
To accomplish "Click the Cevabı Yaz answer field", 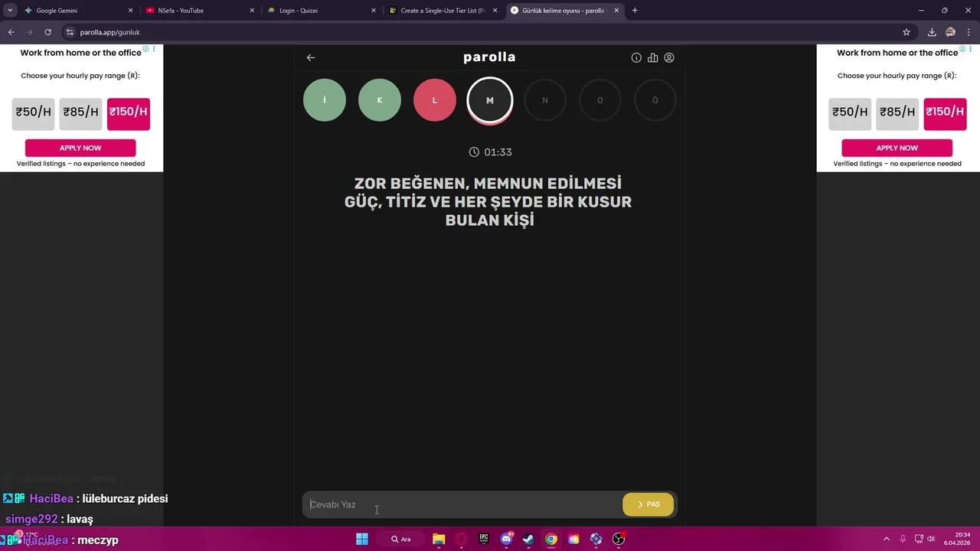I will click(463, 504).
